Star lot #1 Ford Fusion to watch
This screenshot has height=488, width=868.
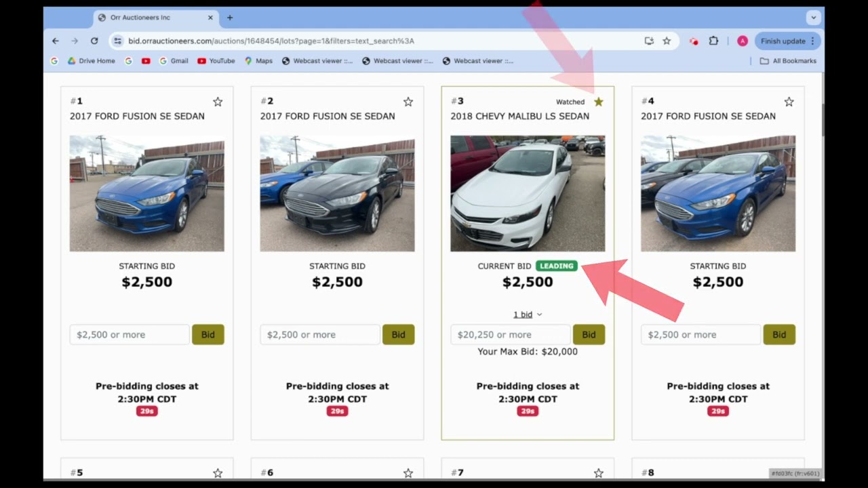[218, 102]
